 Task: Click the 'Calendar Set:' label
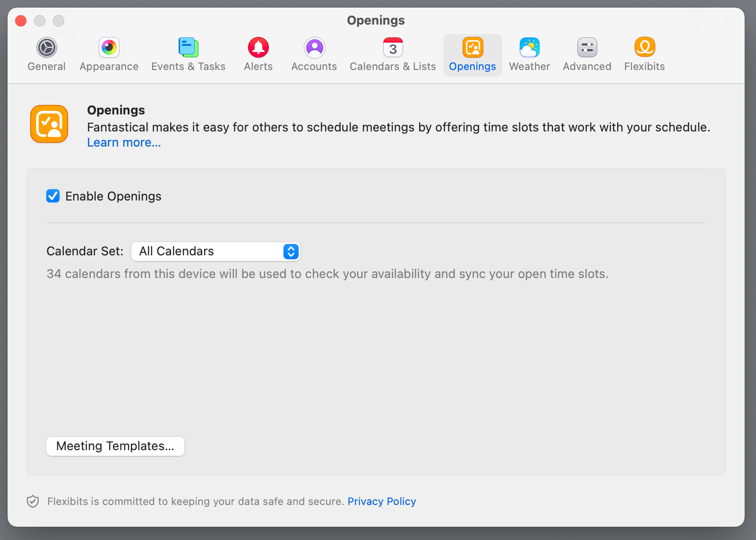pos(85,251)
